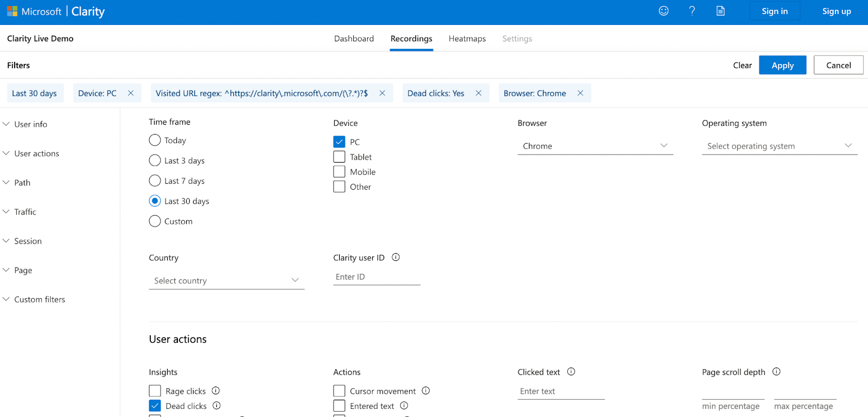Uncheck the Dead clicks checkbox

coord(155,406)
